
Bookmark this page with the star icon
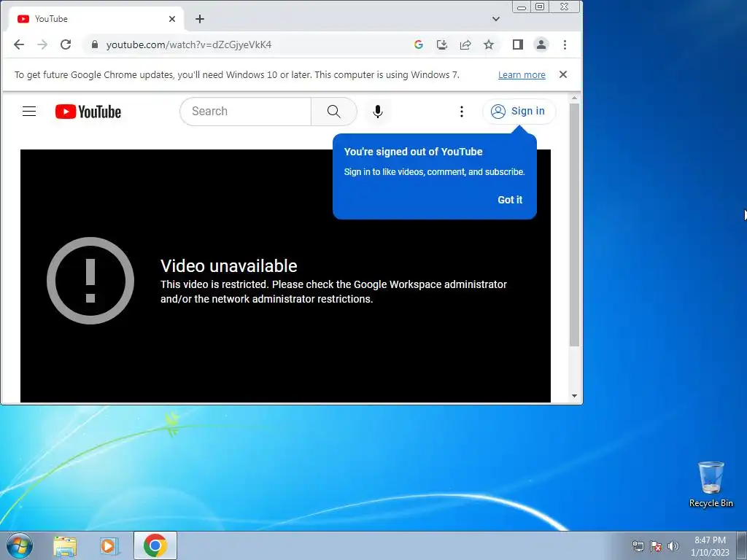point(489,44)
